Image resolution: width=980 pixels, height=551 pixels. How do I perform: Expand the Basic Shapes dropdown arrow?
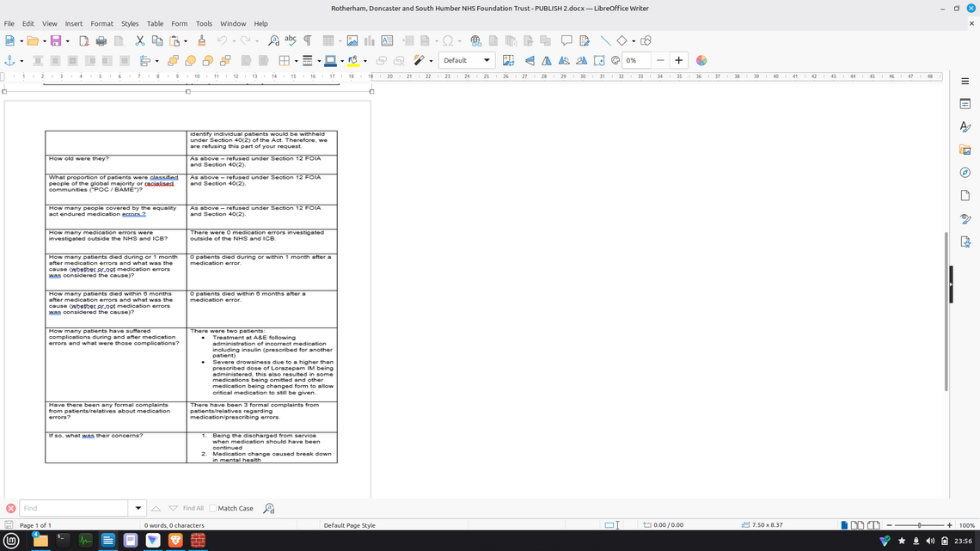pyautogui.click(x=634, y=40)
